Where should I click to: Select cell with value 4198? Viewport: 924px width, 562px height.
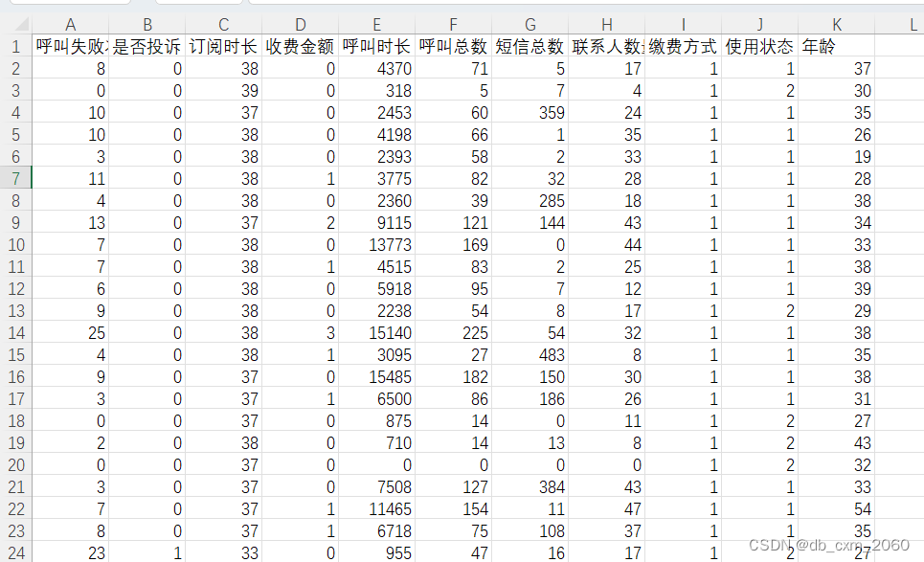(376, 134)
